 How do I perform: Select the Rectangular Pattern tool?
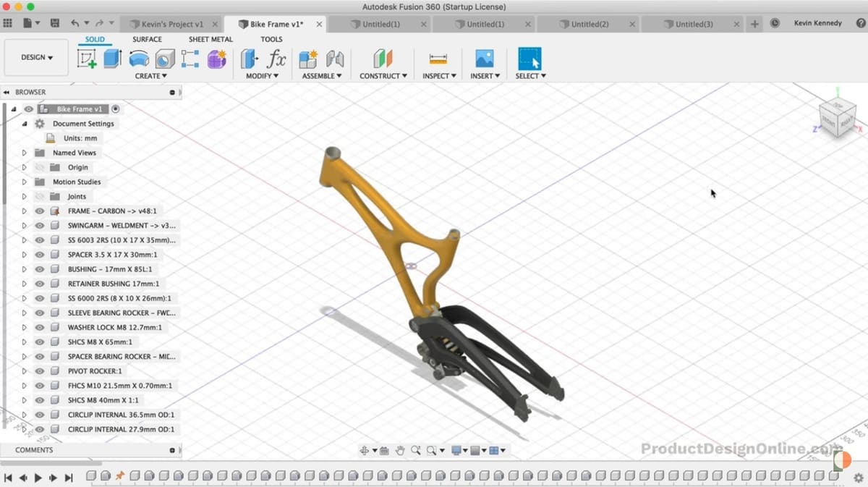[x=190, y=59]
